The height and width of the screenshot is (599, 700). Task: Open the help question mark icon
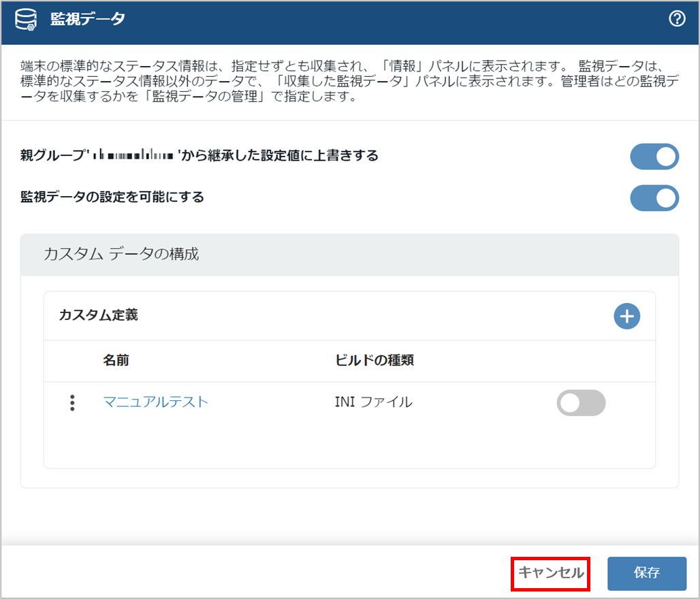click(677, 19)
